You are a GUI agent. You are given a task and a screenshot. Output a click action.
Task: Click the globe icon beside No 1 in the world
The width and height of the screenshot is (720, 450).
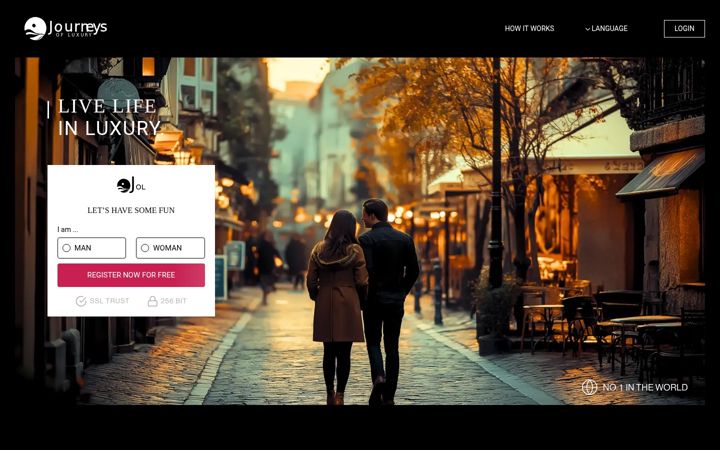[590, 387]
